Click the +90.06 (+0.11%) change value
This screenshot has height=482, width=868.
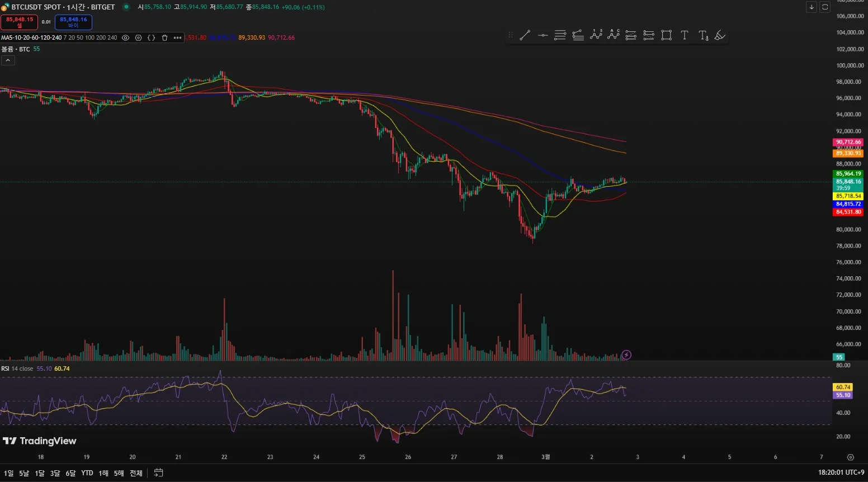303,7
